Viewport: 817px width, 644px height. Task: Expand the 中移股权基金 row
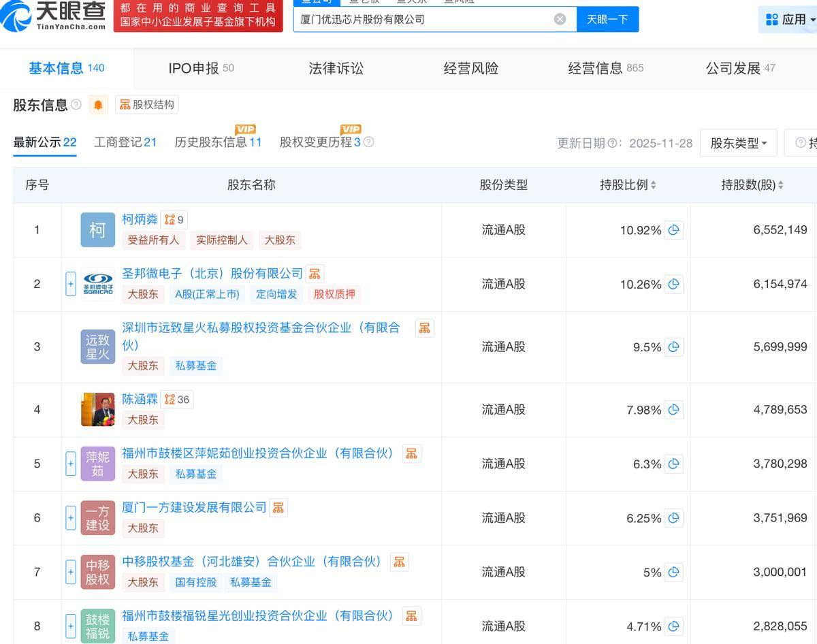tap(70, 573)
